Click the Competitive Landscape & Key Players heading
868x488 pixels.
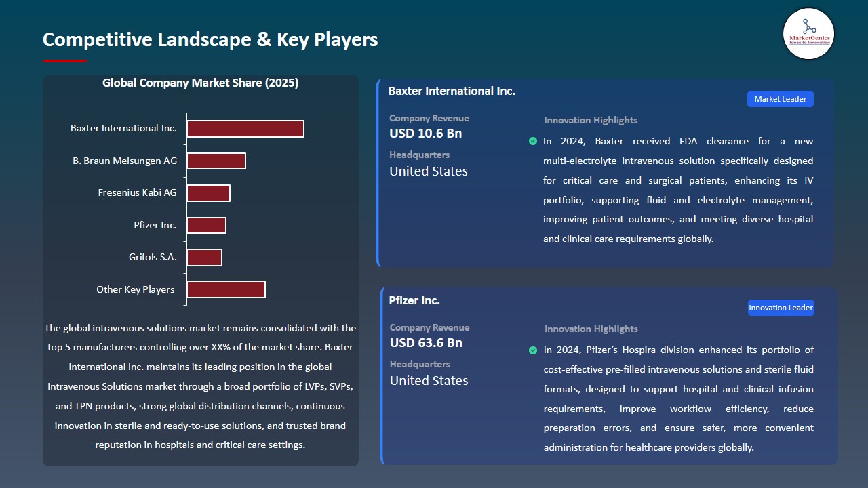[210, 40]
